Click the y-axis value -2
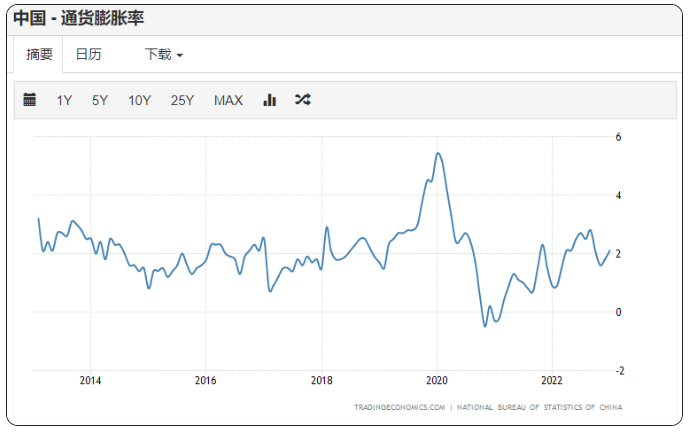688x432 pixels. (620, 371)
